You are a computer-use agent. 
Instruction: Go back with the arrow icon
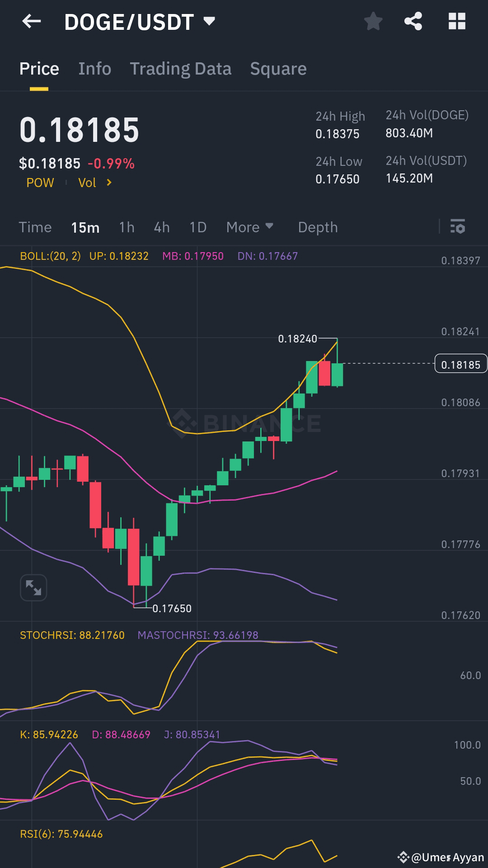(32, 21)
